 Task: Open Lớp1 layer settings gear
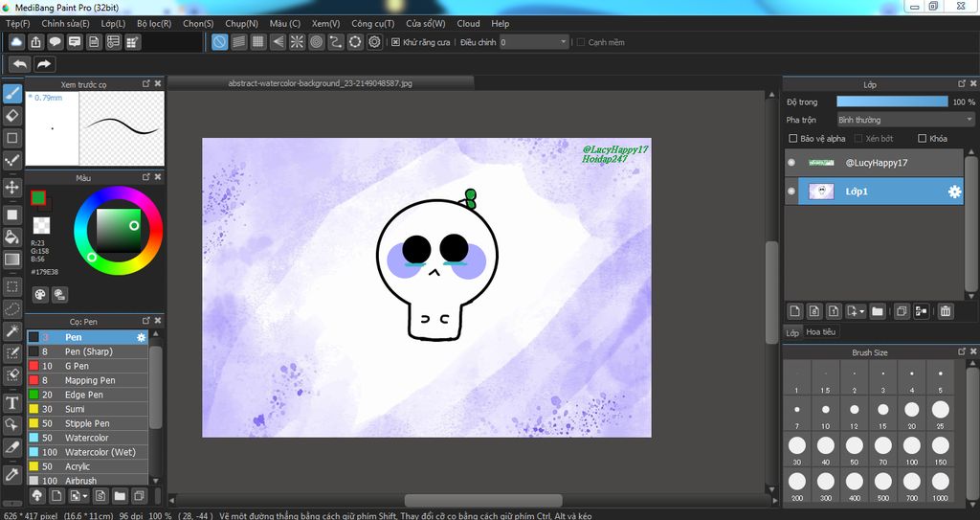pos(954,192)
